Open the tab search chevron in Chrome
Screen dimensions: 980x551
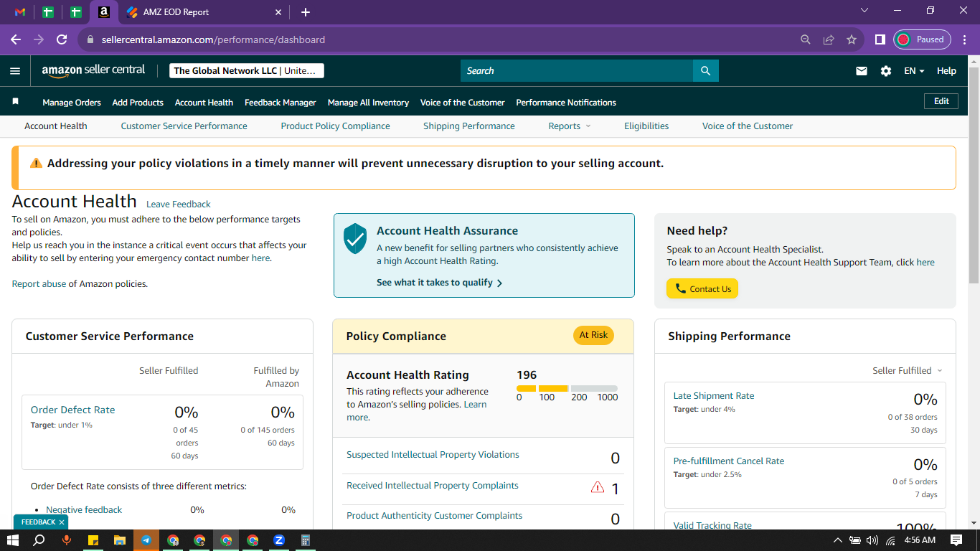tap(864, 10)
